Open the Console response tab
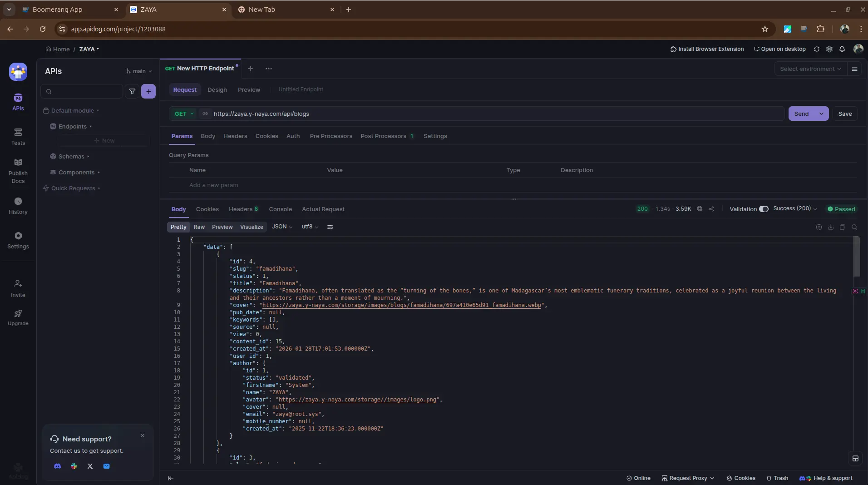The height and width of the screenshot is (485, 868). tap(280, 209)
